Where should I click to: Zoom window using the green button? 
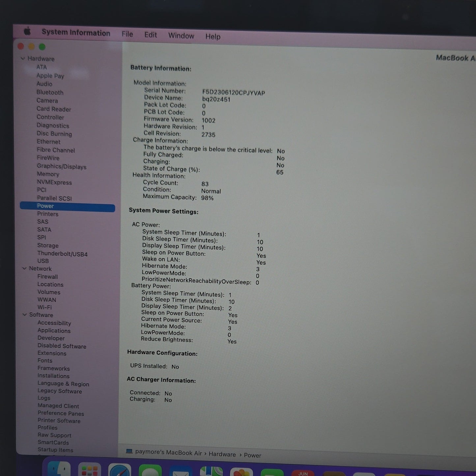pyautogui.click(x=42, y=47)
